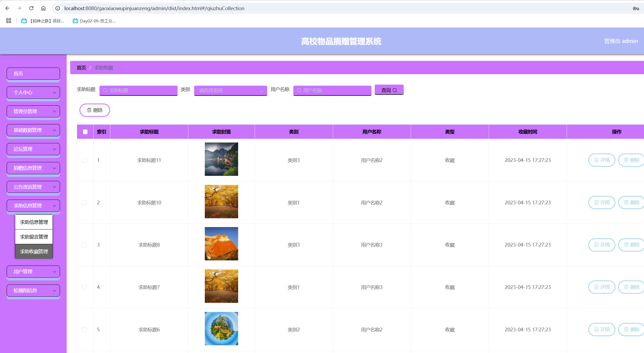Toggle the select-all checkbox in table header
Screen dimensions: 644x353
coord(85,132)
